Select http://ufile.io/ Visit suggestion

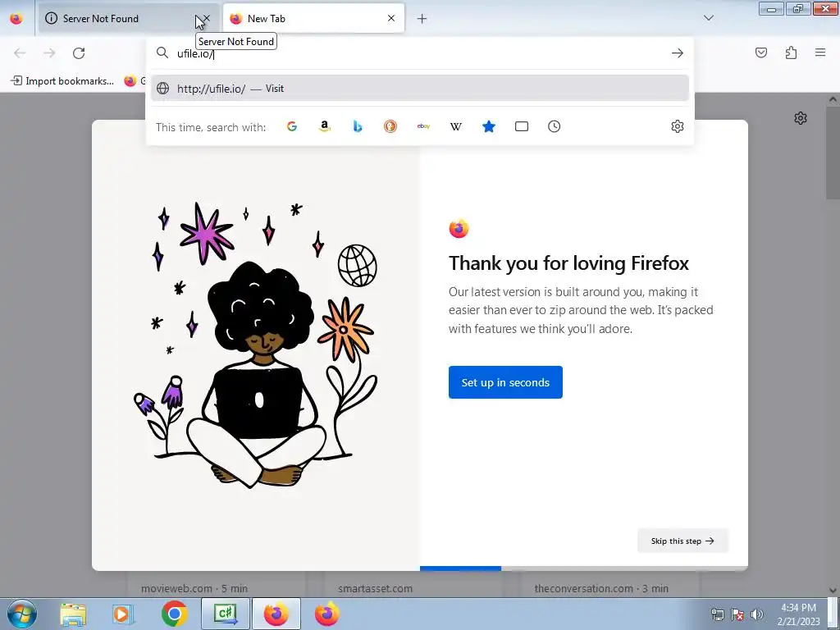tap(419, 89)
